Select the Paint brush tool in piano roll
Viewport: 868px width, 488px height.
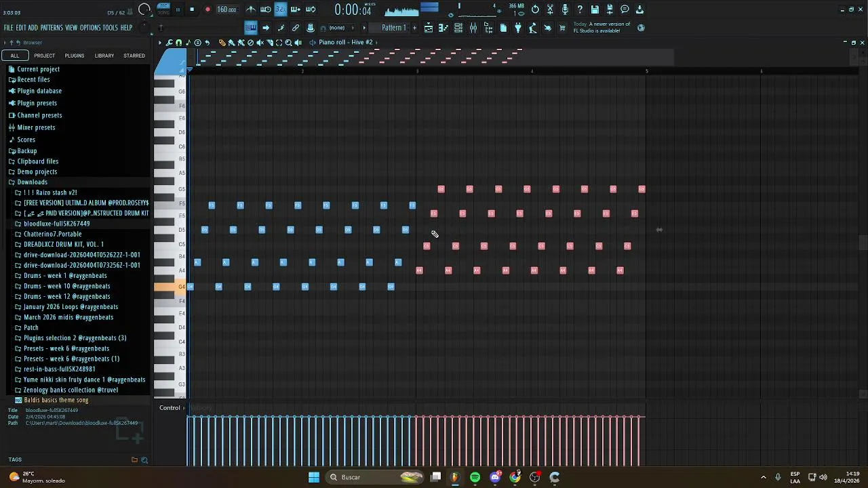[231, 43]
